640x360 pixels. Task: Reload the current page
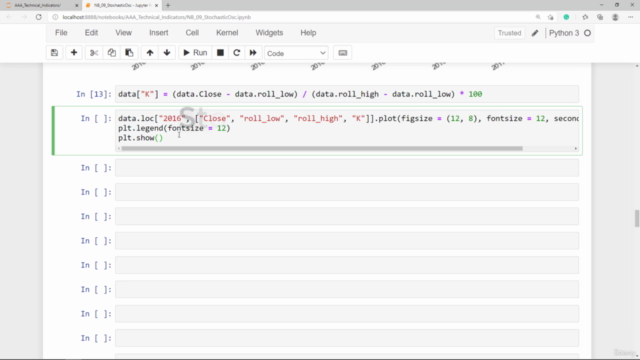coord(38,17)
